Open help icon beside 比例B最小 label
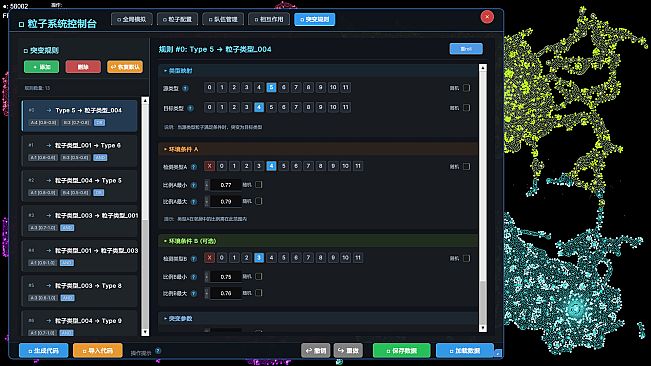The image size is (651, 366). click(193, 277)
